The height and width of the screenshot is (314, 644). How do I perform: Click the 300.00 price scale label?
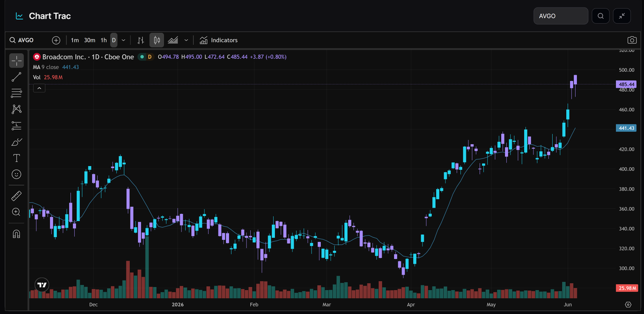626,268
